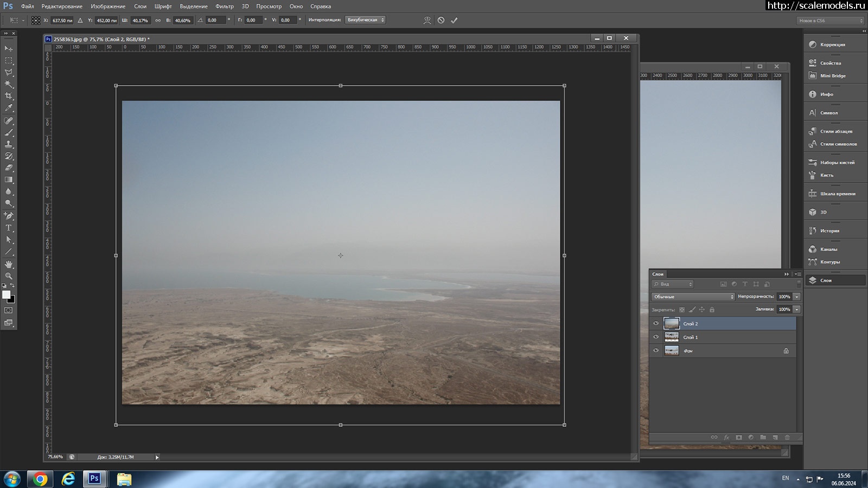
Task: Select the Hand tool
Action: 9,265
